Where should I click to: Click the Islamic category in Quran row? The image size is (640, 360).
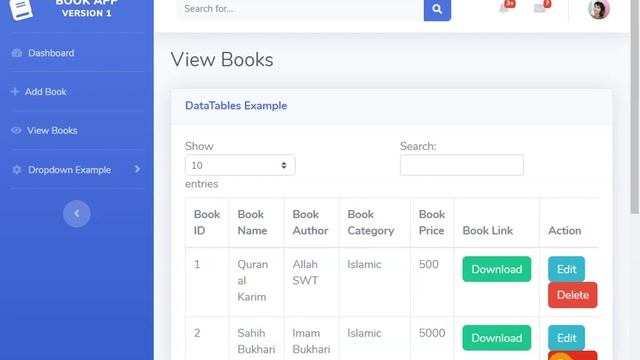[x=374, y=281]
